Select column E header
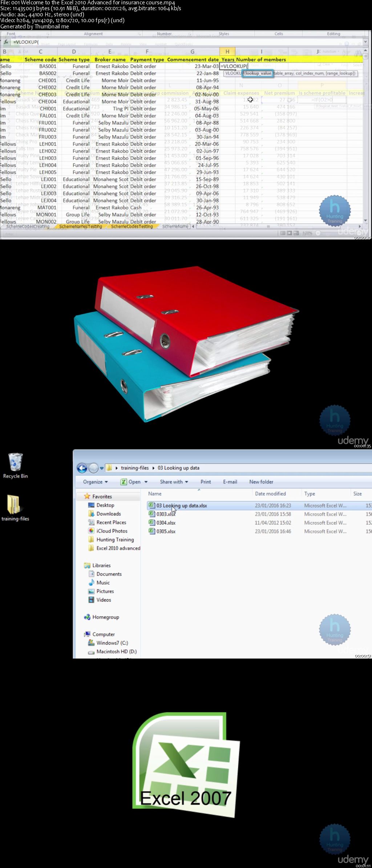The image size is (372, 868). (110, 52)
